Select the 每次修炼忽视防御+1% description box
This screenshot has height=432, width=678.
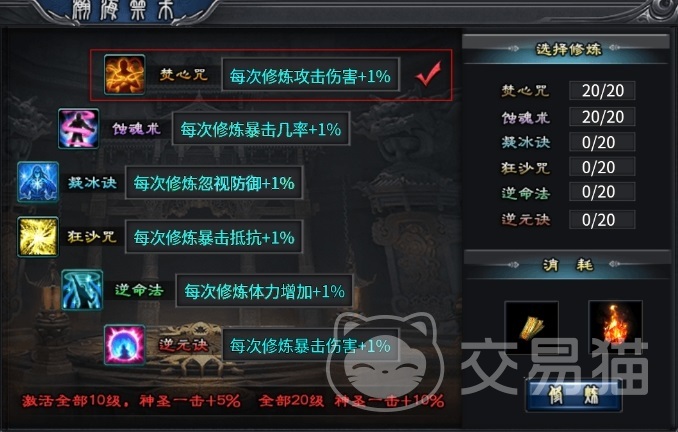click(x=214, y=183)
